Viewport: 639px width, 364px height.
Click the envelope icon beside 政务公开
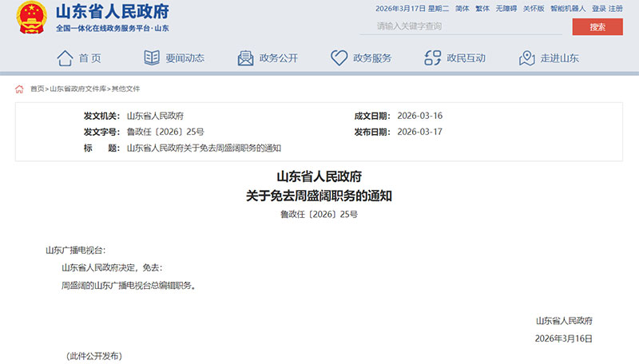(x=245, y=57)
